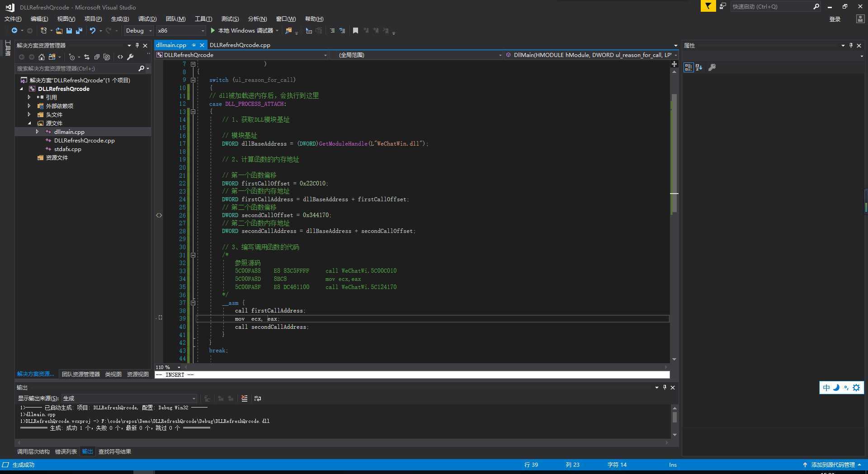
Task: Switch to the DLLRefreshQrcode.cpp editor tab
Action: [x=240, y=45]
